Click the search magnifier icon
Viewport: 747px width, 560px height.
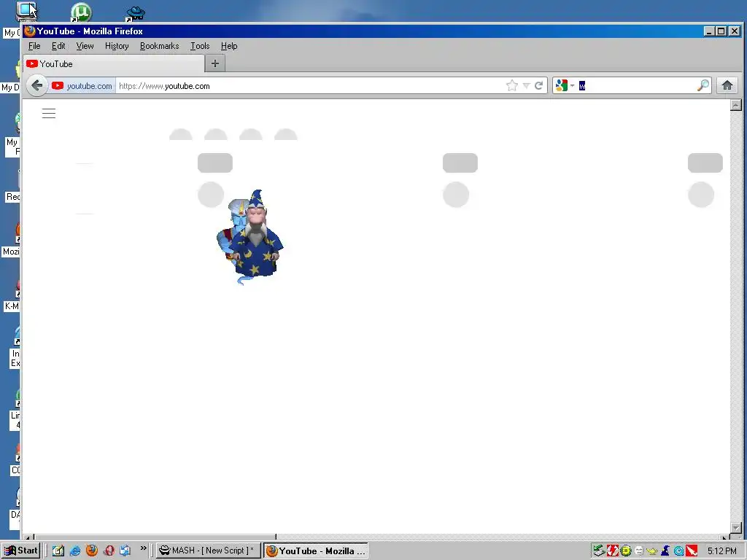tap(703, 86)
